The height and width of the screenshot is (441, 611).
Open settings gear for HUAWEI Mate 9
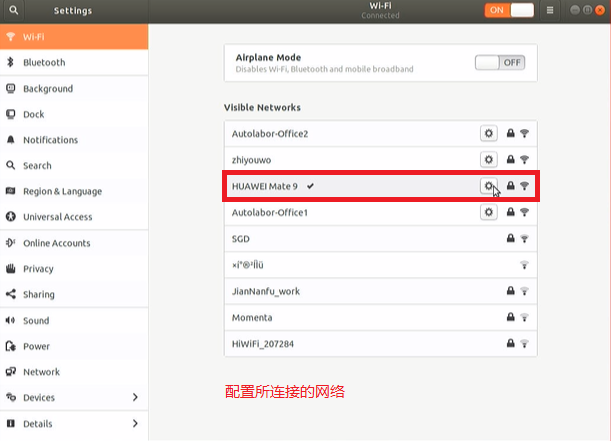point(488,186)
